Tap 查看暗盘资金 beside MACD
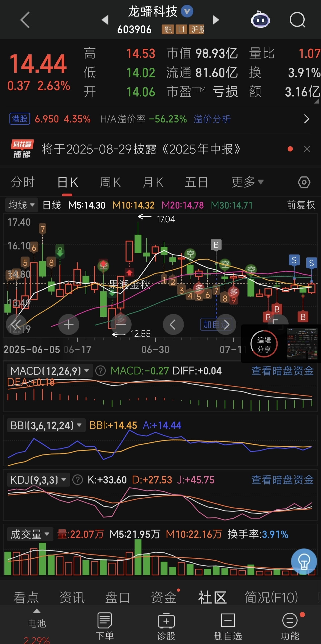This screenshot has width=321, height=644. pyautogui.click(x=282, y=371)
